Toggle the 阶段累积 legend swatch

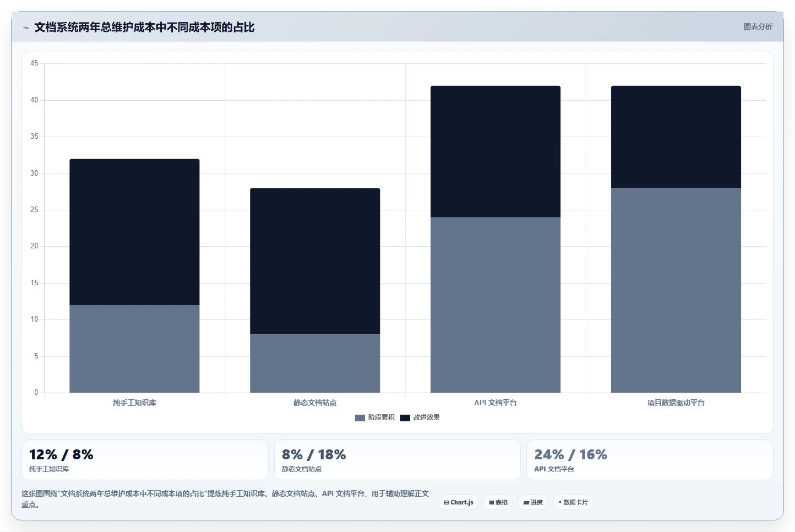tap(360, 418)
